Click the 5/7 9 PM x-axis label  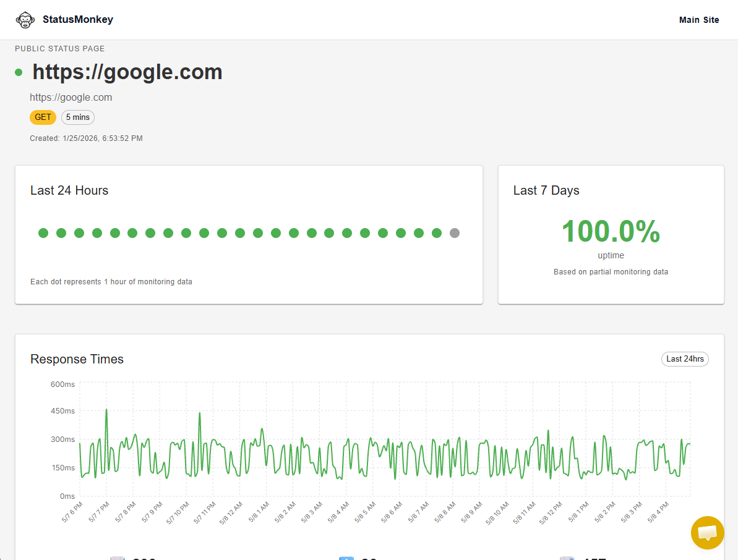152,512
